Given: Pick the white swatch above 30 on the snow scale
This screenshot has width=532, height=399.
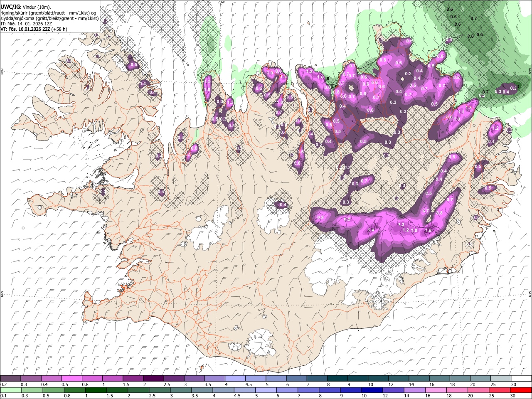Looking at the screenshot, I should [521, 378].
